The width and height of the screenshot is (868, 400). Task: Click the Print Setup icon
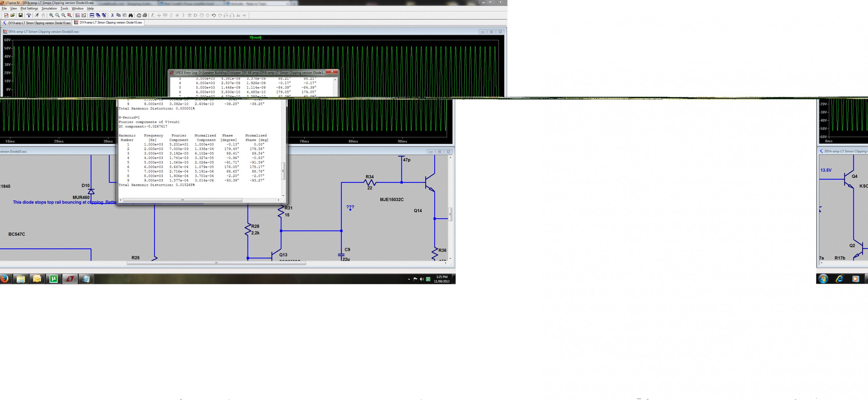(139, 15)
